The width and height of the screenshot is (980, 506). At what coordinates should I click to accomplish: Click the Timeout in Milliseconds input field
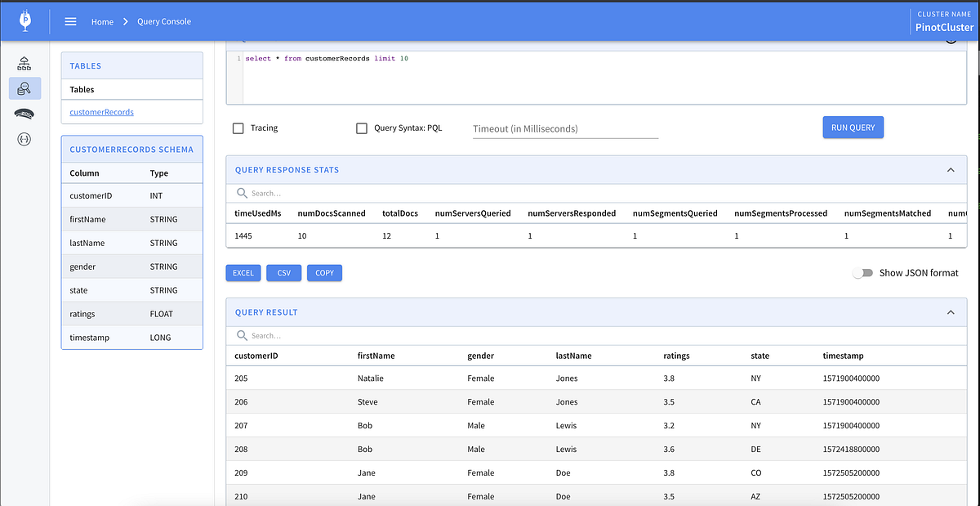565,128
